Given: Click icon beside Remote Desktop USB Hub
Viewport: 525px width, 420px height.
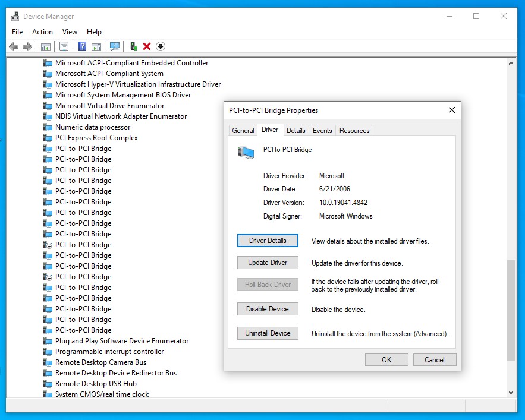Looking at the screenshot, I should pos(48,384).
